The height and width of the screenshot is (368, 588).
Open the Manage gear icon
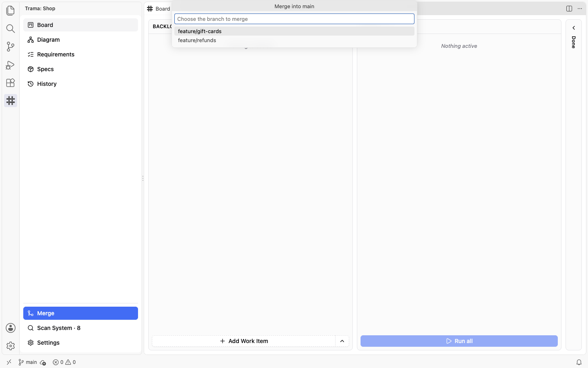tap(11, 346)
